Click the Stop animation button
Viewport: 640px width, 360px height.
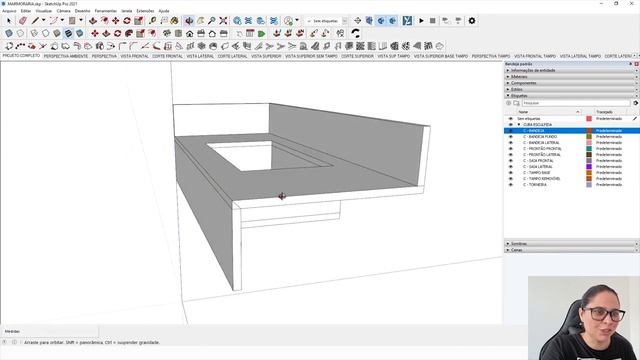click(x=433, y=20)
